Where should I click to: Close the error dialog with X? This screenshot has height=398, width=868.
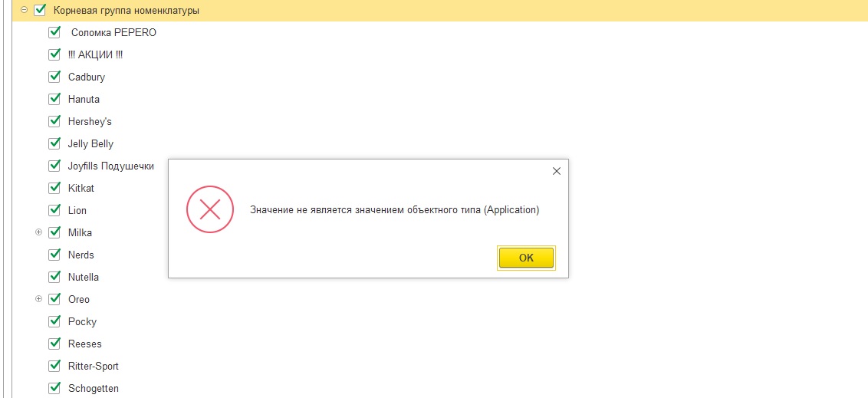(557, 171)
